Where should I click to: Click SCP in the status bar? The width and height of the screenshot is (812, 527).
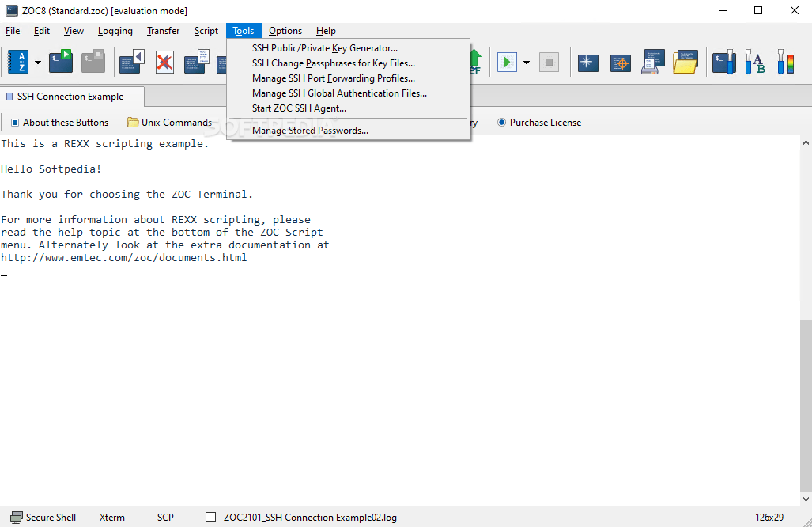165,518
